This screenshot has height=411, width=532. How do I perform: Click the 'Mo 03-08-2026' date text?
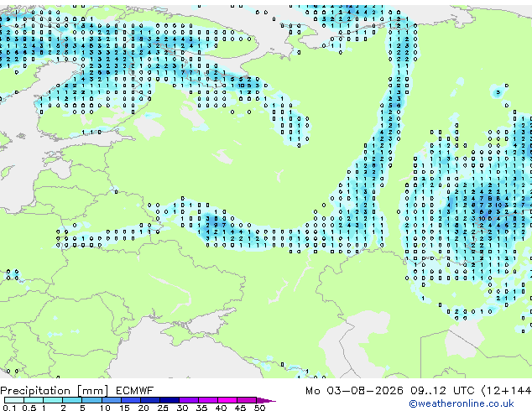[354, 391]
